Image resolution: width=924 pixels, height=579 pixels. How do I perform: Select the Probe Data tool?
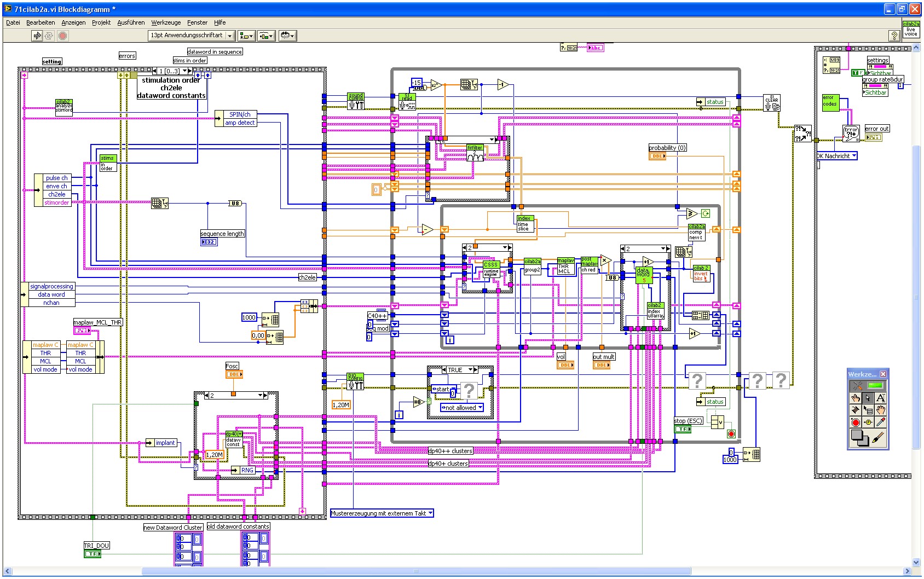868,422
